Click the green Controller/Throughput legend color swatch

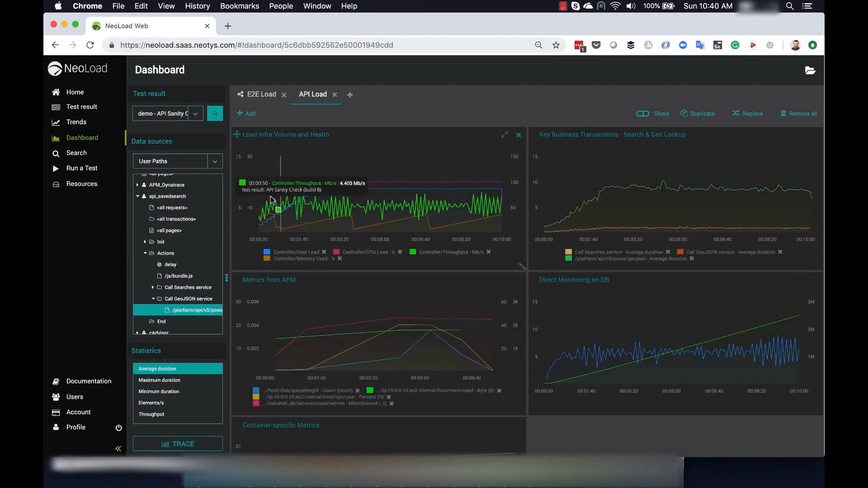pos(413,252)
